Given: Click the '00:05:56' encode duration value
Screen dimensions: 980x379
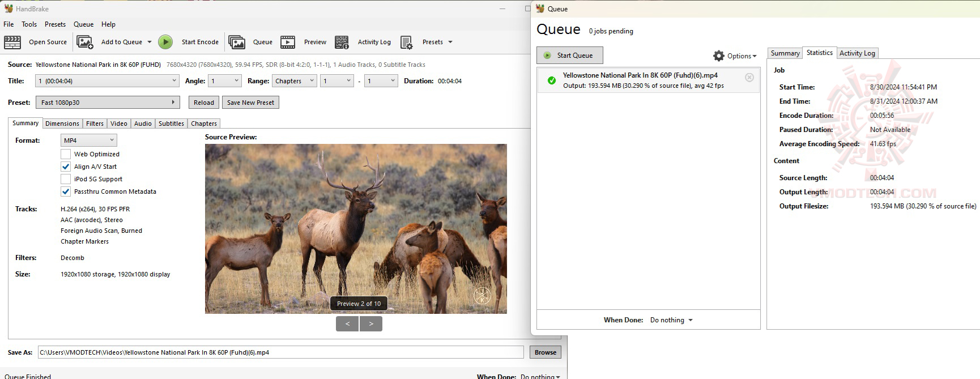Looking at the screenshot, I should [x=882, y=116].
